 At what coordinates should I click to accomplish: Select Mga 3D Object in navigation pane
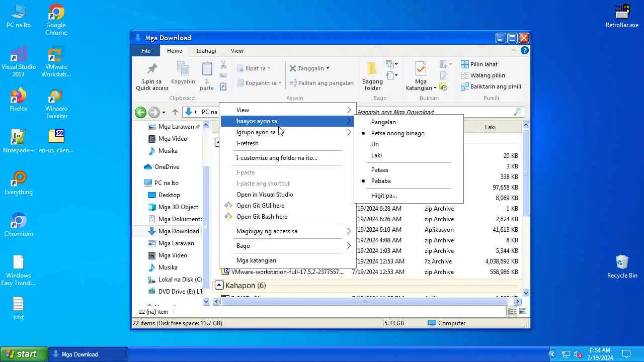click(x=178, y=207)
